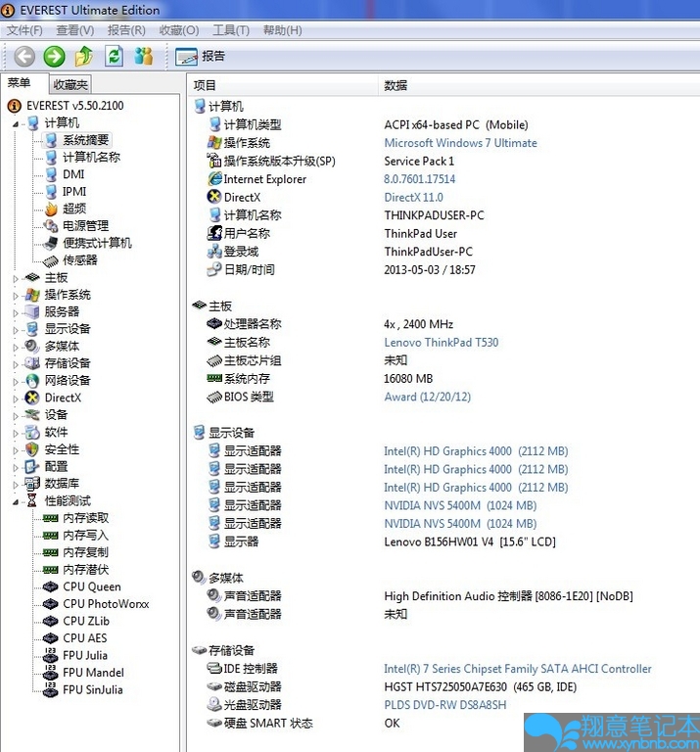
Task: Select 系统摘要 in the tree
Action: (x=86, y=140)
